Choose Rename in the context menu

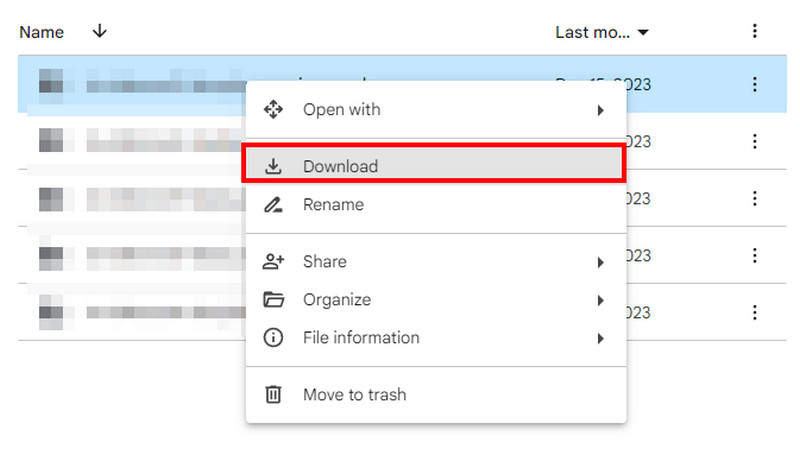pos(333,205)
